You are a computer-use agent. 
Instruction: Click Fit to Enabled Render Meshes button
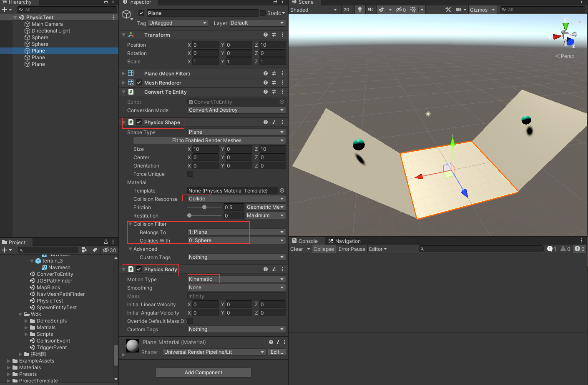(x=209, y=140)
